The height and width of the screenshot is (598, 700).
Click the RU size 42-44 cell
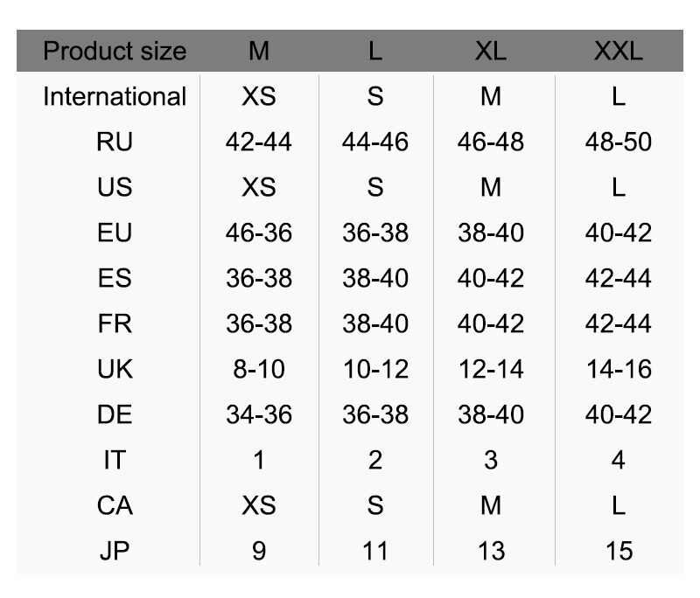(259, 142)
